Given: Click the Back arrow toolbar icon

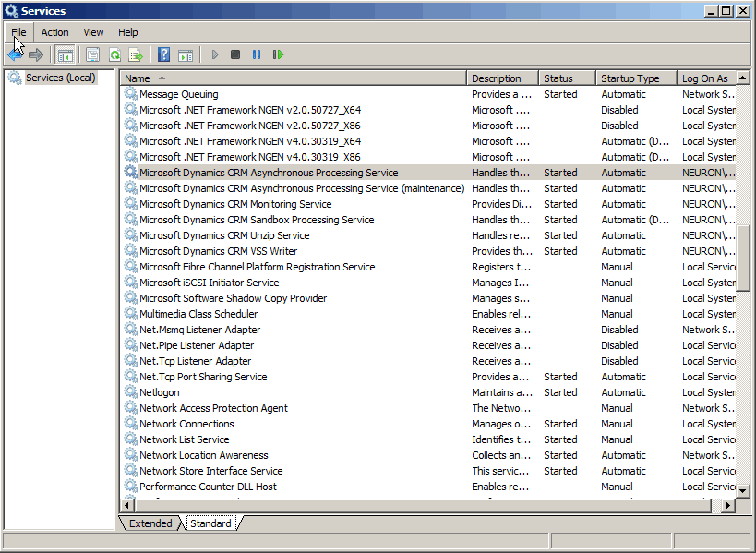Looking at the screenshot, I should coord(15,54).
